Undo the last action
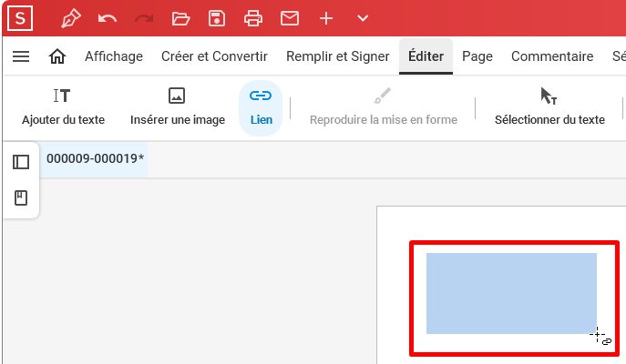 point(108,18)
